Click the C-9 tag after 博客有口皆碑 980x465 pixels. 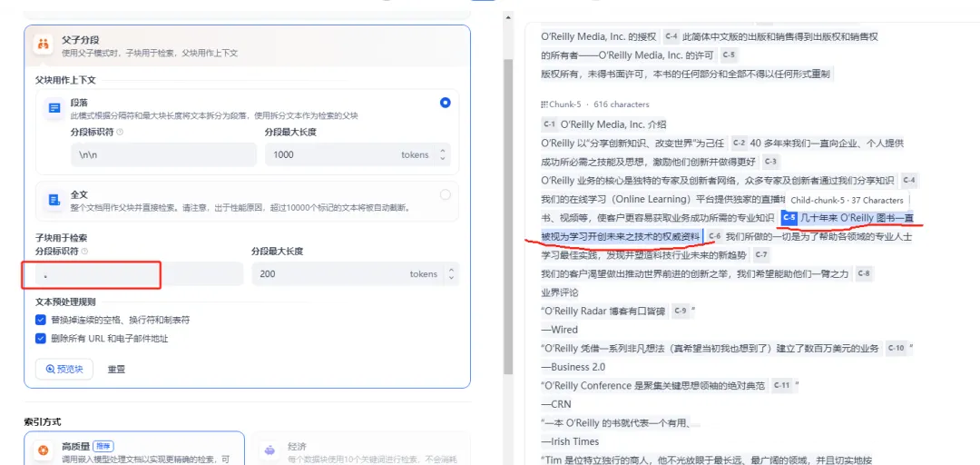[681, 311]
